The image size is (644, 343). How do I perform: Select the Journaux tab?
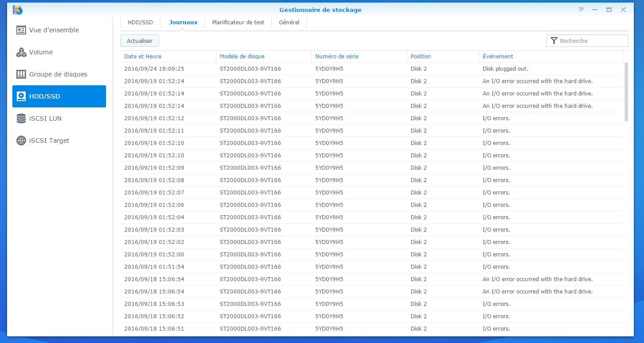point(183,22)
